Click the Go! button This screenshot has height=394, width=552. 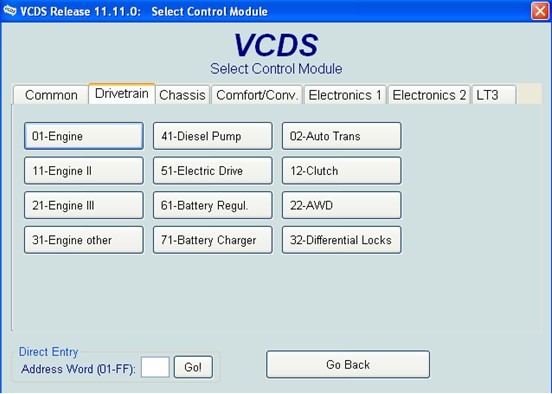(x=193, y=367)
